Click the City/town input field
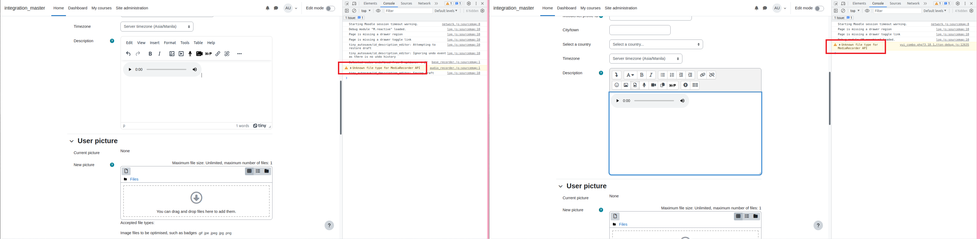Screen dimensions: 980x239 click(x=640, y=30)
